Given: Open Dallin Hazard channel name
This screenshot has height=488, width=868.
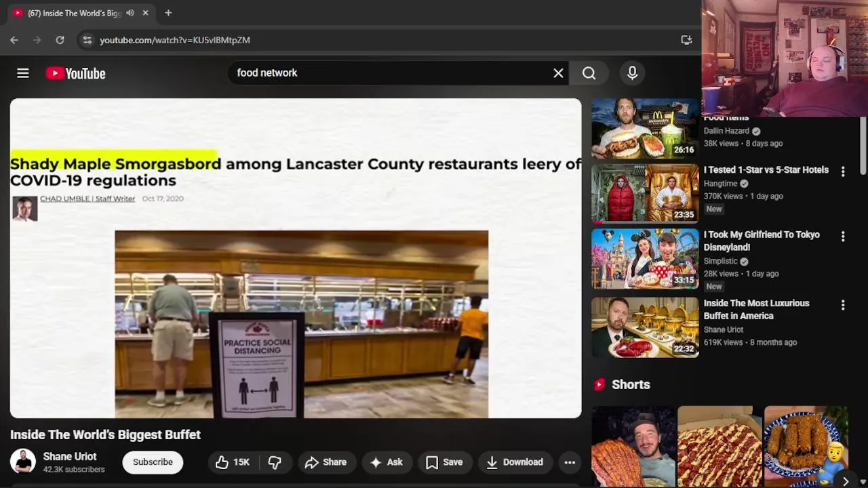Looking at the screenshot, I should point(726,131).
